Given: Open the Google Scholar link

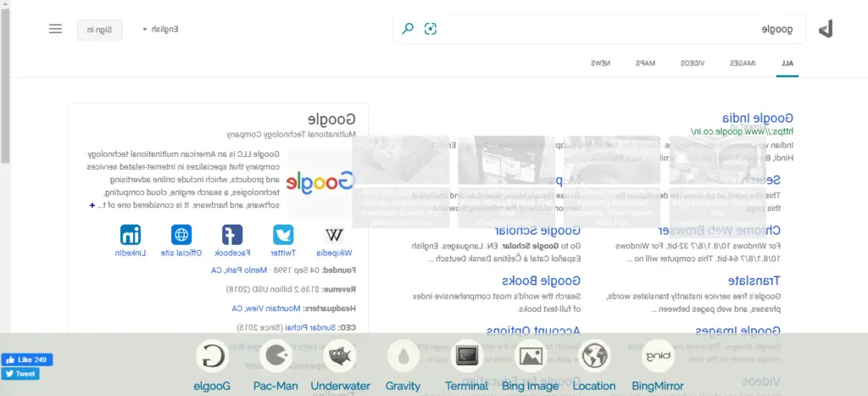Looking at the screenshot, I should pyautogui.click(x=537, y=231).
